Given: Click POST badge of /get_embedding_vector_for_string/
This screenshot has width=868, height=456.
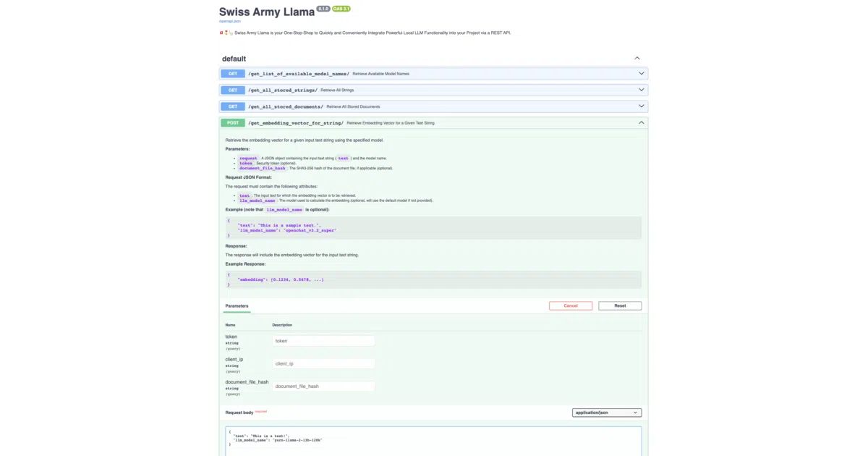Looking at the screenshot, I should coord(233,123).
